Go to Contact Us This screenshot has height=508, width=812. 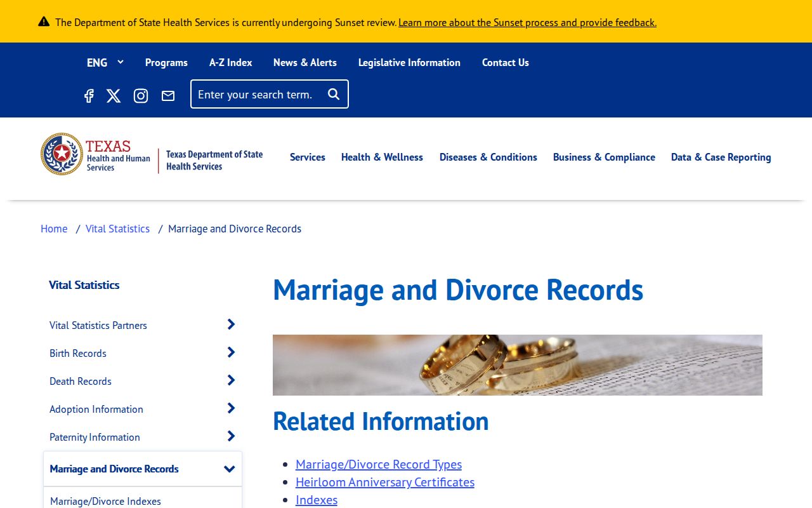tap(506, 62)
